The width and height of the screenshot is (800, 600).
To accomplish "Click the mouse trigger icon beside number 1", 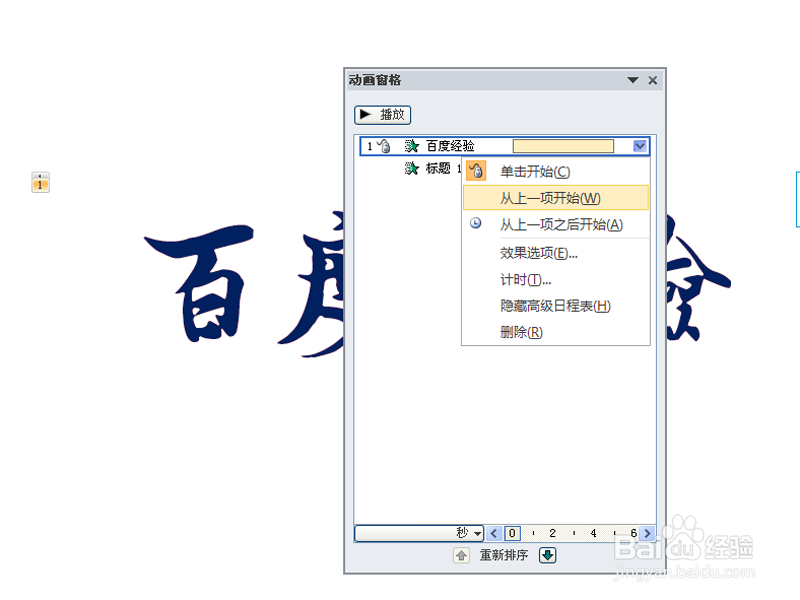I will [x=384, y=146].
